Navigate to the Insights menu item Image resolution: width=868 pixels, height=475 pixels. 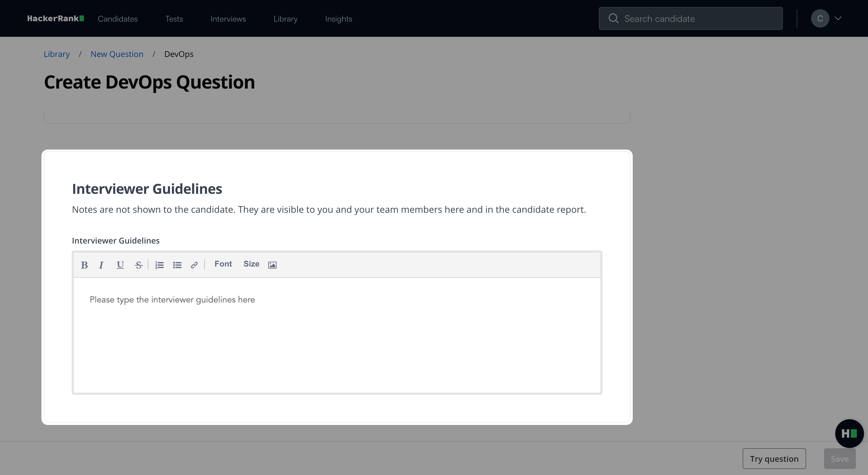click(338, 19)
